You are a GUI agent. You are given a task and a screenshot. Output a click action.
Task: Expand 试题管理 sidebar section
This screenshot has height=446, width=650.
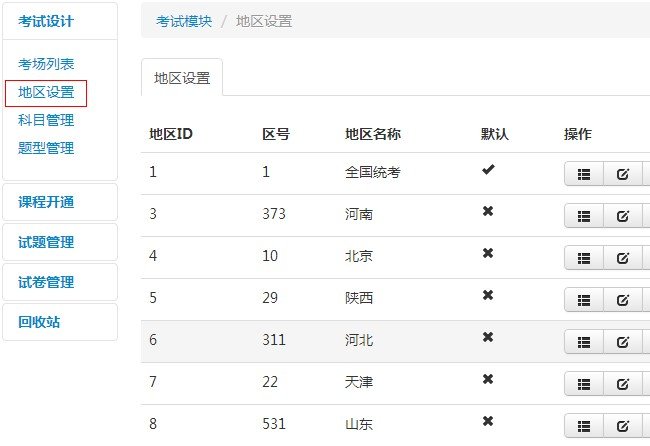pyautogui.click(x=46, y=242)
